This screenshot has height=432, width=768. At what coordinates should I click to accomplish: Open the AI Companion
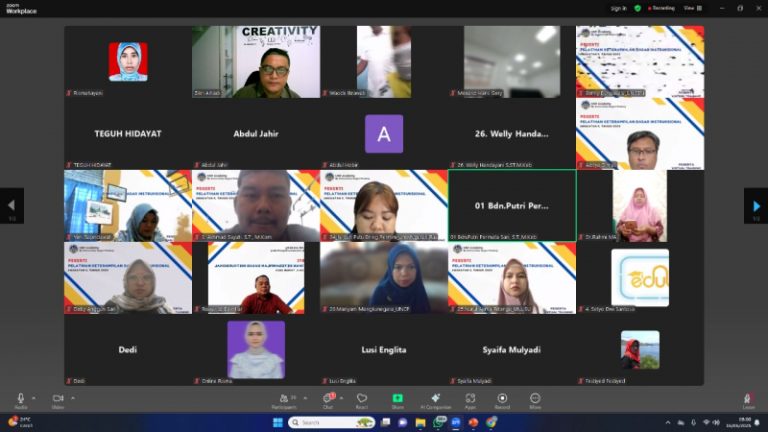[x=435, y=400]
